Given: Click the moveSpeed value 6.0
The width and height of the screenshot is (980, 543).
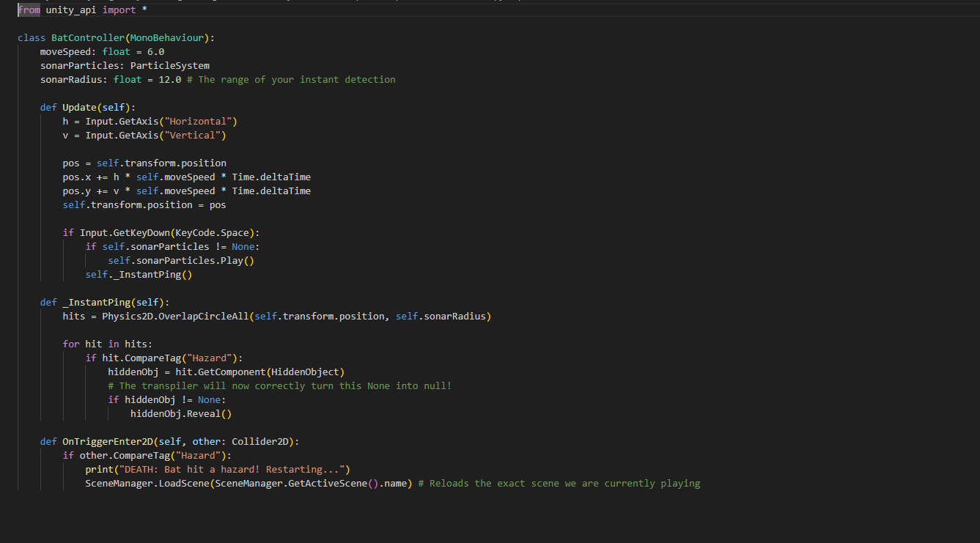Looking at the screenshot, I should (x=155, y=51).
